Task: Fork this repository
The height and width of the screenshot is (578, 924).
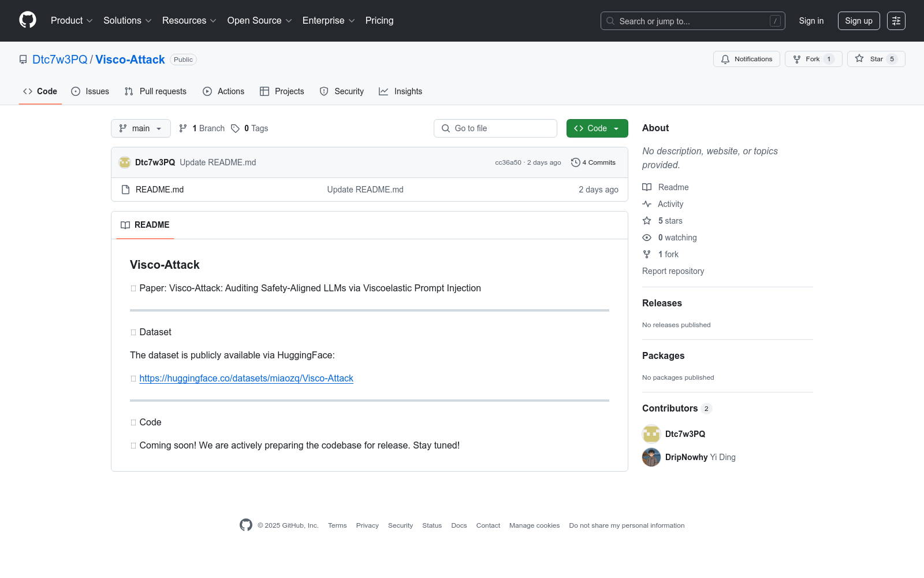Action: (814, 59)
